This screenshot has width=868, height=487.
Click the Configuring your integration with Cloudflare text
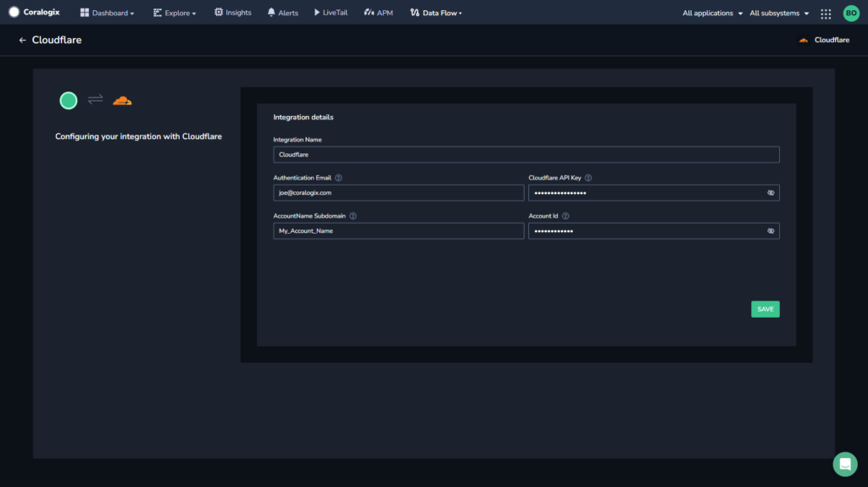click(138, 136)
